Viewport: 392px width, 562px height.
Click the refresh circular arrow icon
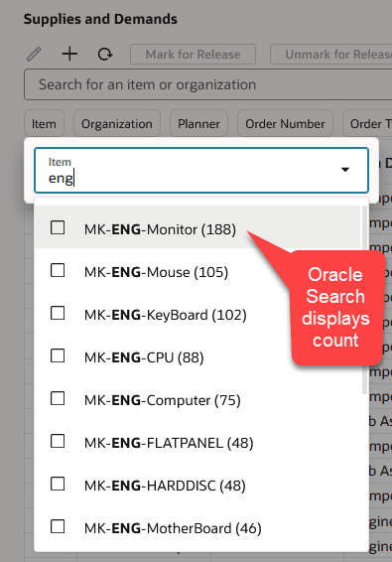pos(105,55)
